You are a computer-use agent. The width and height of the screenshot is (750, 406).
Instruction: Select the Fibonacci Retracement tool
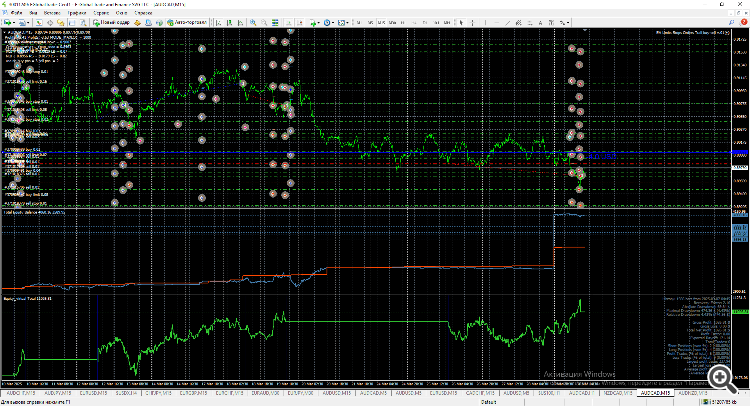pyautogui.click(x=529, y=22)
